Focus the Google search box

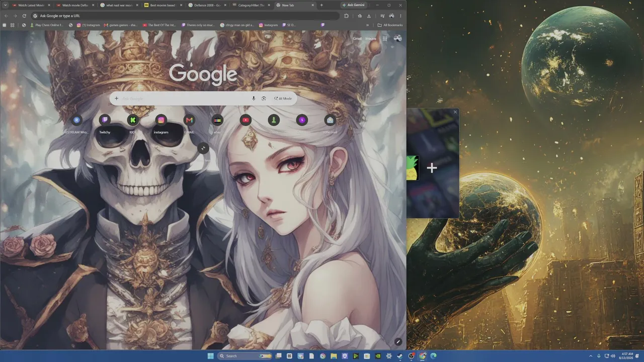(203, 99)
